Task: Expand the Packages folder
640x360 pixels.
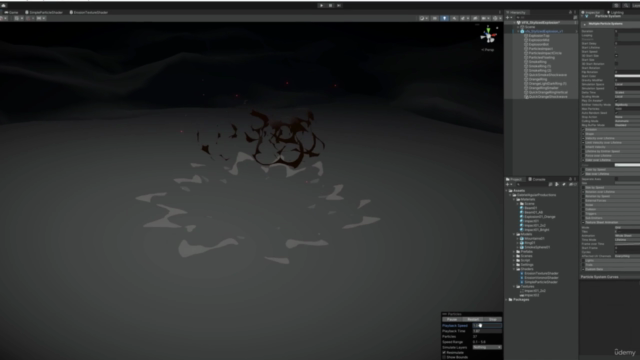Action: click(507, 300)
